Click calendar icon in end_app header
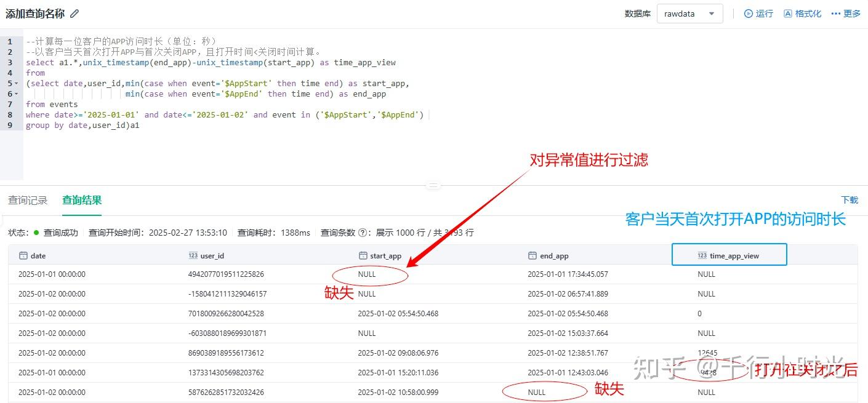The width and height of the screenshot is (868, 403). pos(532,255)
